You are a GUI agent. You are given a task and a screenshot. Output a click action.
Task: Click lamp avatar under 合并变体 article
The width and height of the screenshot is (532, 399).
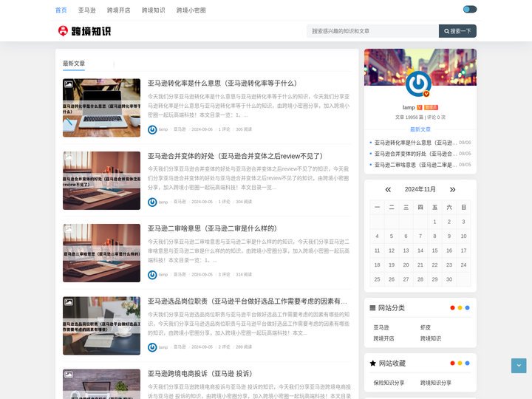(x=152, y=202)
